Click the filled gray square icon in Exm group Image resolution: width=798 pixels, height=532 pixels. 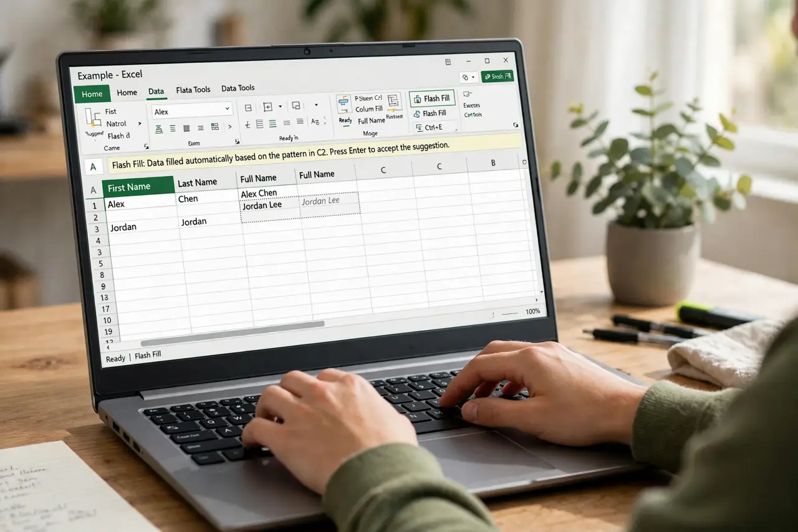click(x=186, y=128)
